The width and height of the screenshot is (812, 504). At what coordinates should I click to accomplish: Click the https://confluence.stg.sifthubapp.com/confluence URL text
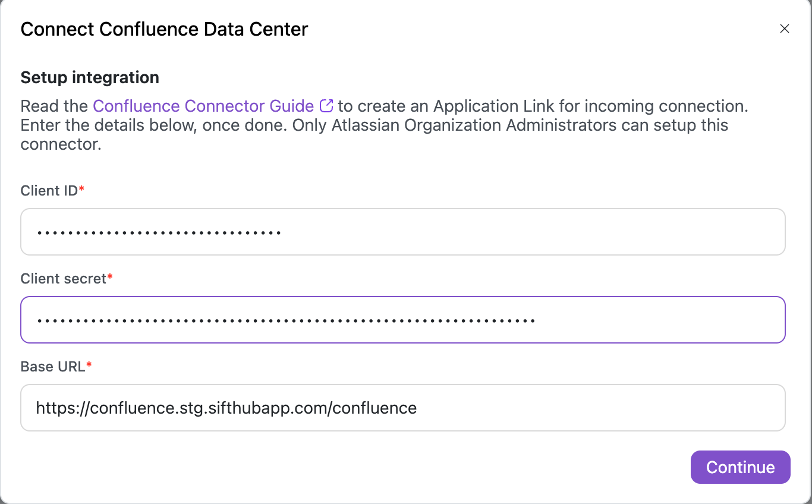[226, 408]
